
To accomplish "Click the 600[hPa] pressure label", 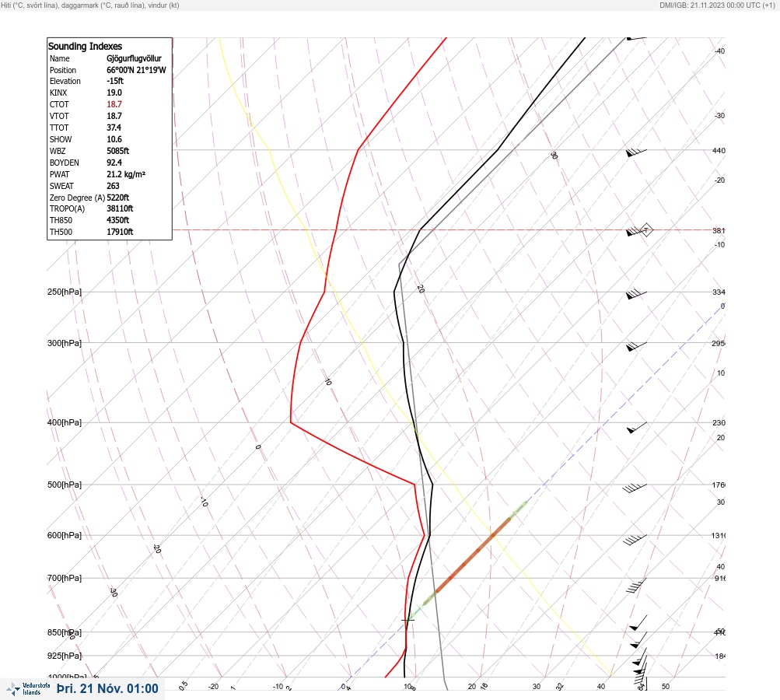I will (65, 535).
